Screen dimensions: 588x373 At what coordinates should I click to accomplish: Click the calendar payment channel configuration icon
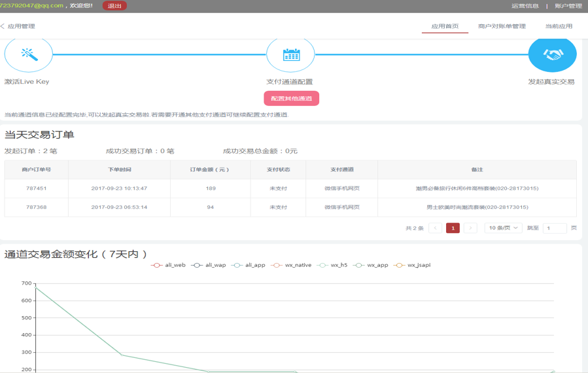click(x=290, y=54)
